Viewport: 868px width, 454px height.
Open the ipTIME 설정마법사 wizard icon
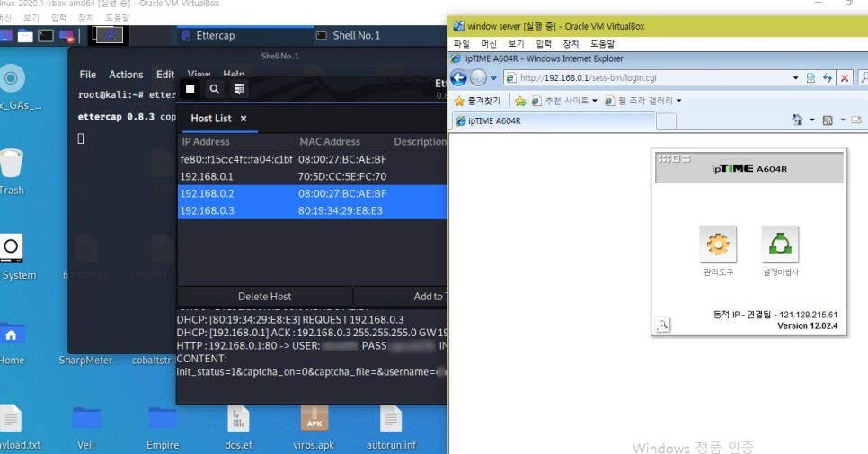tap(780, 244)
